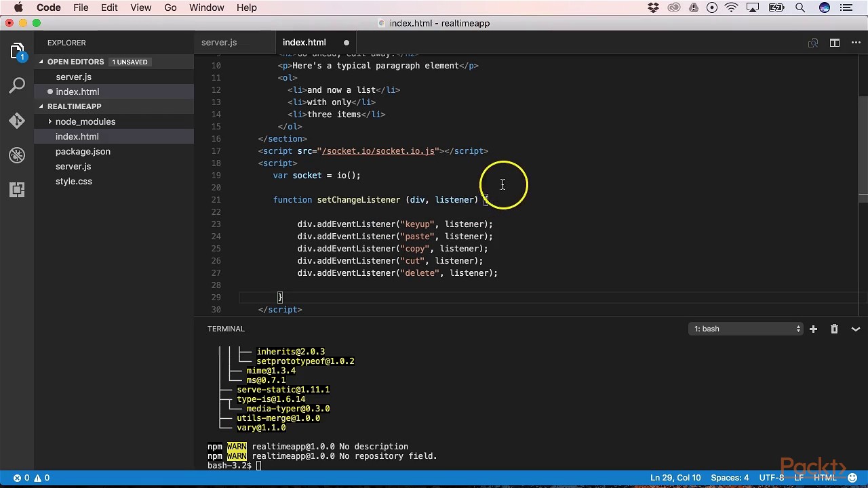Click 'Spaces: 4' indentation setting

(730, 478)
